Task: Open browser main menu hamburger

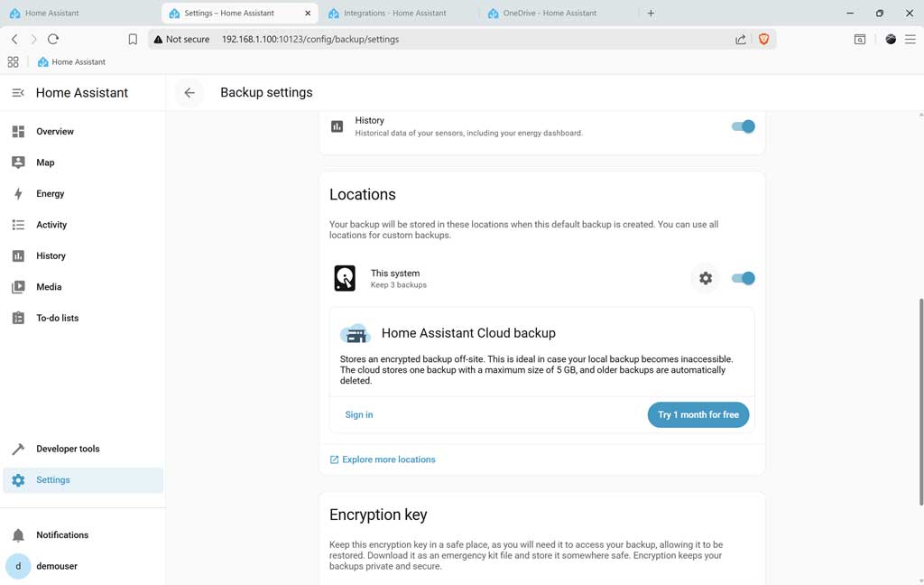Action: [910, 39]
